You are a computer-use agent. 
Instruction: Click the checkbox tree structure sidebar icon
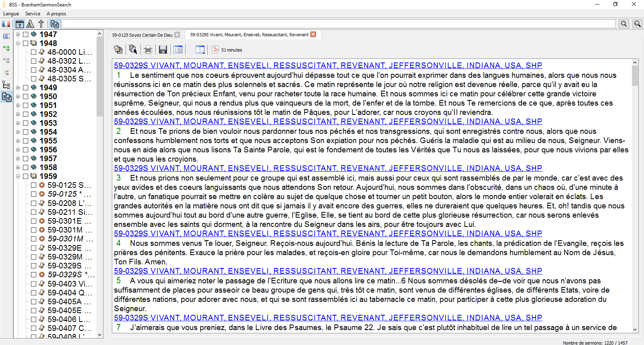point(6,85)
